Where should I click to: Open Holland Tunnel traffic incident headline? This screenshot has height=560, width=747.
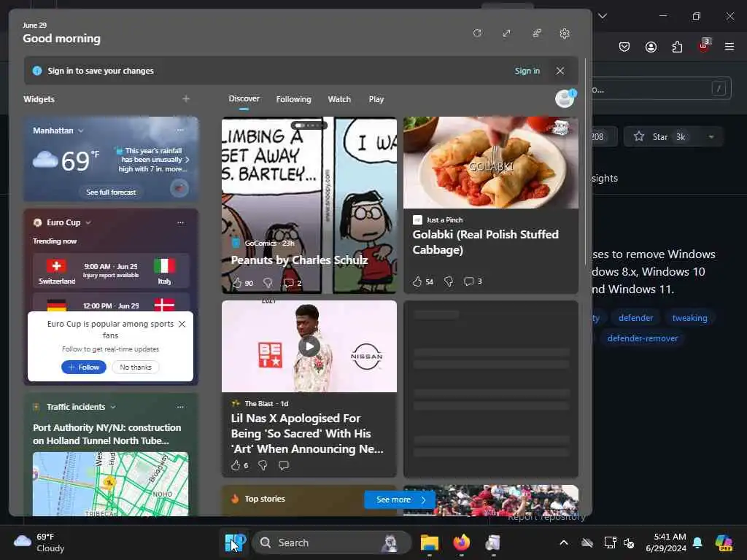click(107, 434)
